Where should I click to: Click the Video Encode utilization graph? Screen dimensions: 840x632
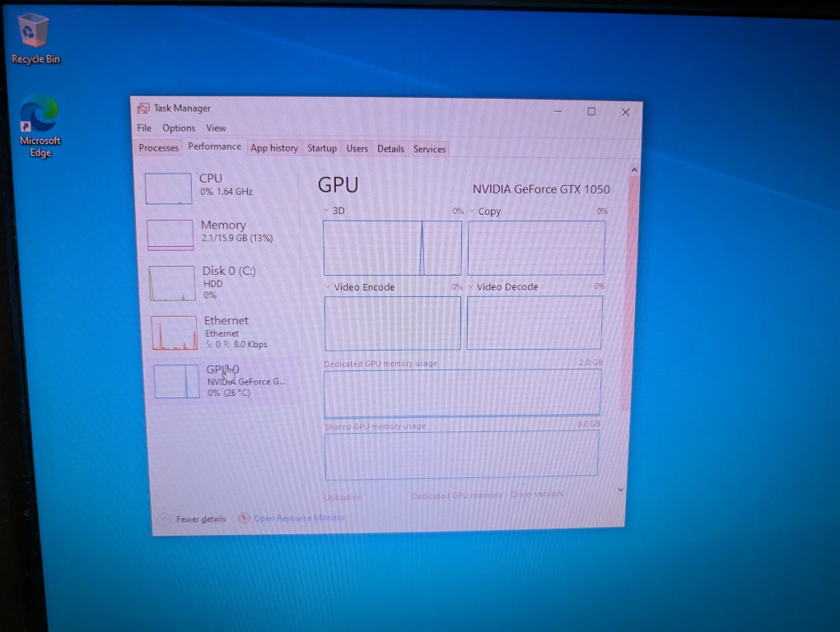[393, 323]
